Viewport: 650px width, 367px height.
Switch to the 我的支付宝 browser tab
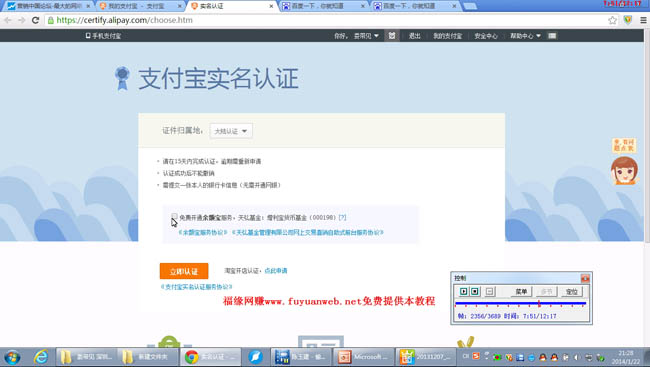coord(140,6)
